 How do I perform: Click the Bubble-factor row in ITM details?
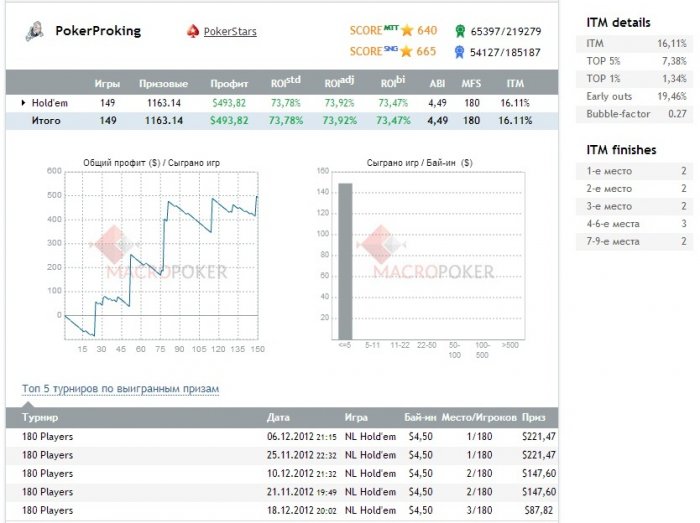click(x=636, y=115)
